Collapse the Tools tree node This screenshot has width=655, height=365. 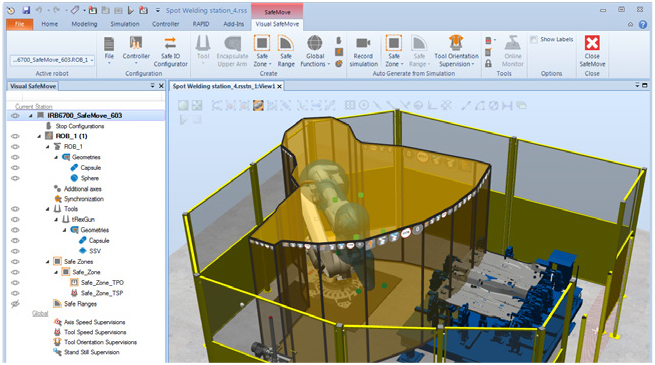(48, 209)
